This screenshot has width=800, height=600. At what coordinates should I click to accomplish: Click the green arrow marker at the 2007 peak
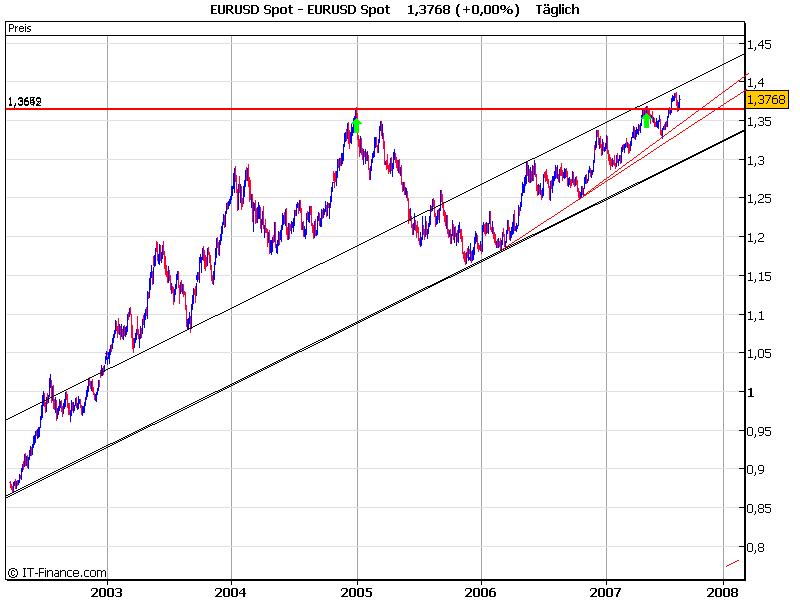click(x=646, y=120)
